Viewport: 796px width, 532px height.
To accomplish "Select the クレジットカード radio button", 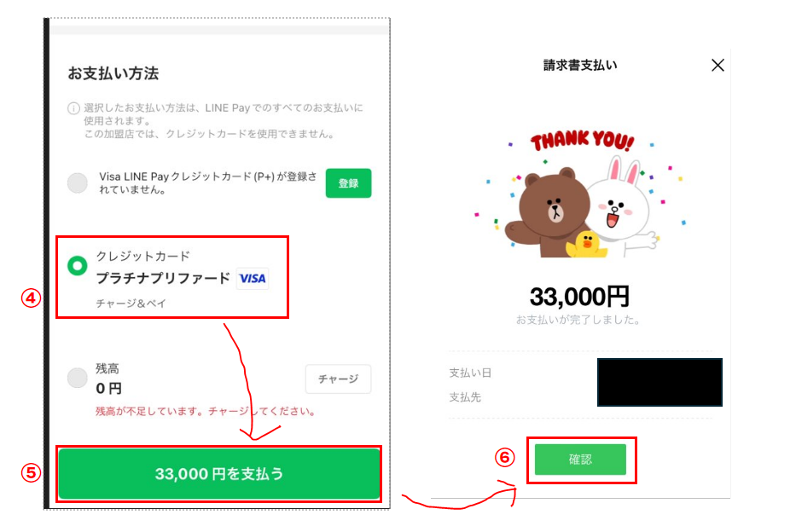I will (x=77, y=266).
